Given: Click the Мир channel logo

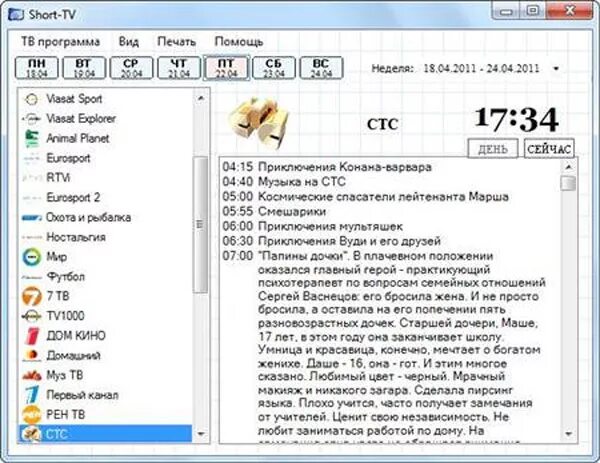Looking at the screenshot, I should click(31, 257).
